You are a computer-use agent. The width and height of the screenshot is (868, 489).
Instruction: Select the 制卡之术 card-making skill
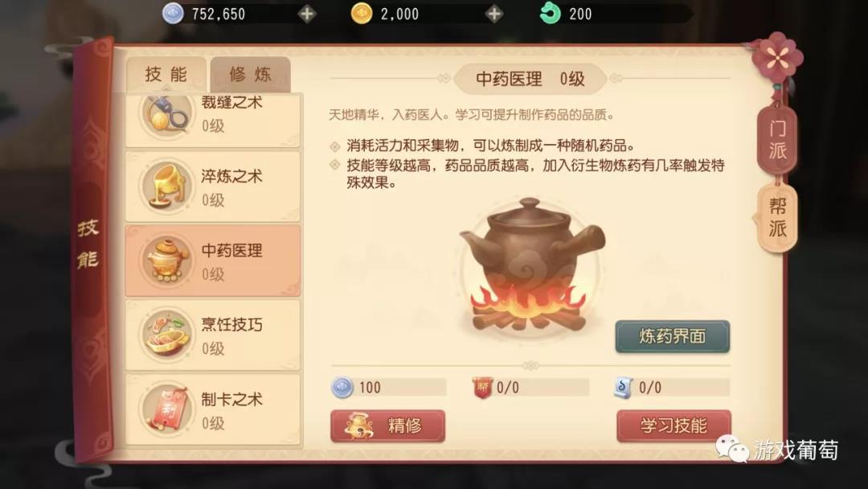(x=212, y=410)
